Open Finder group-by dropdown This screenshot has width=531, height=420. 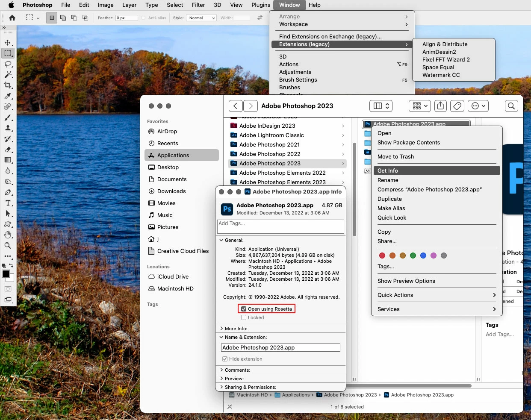(420, 106)
